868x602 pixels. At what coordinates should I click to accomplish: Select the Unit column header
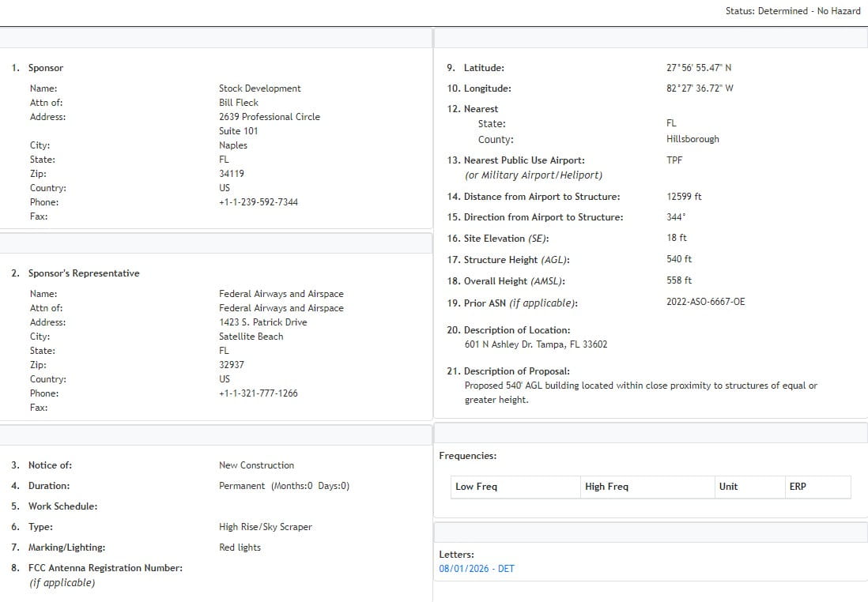(x=728, y=487)
